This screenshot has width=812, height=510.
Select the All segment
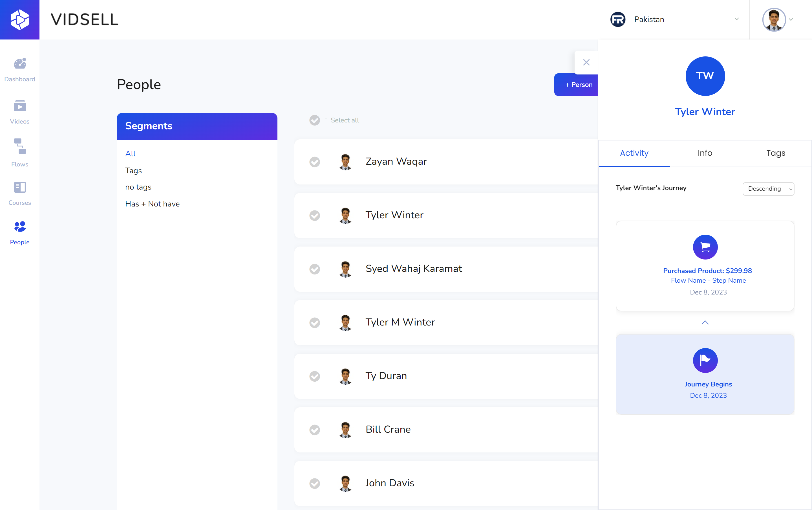pyautogui.click(x=131, y=154)
